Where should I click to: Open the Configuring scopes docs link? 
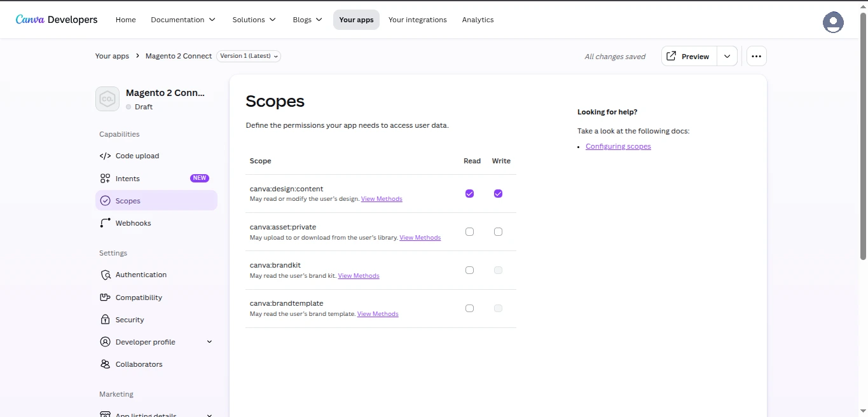(x=618, y=146)
